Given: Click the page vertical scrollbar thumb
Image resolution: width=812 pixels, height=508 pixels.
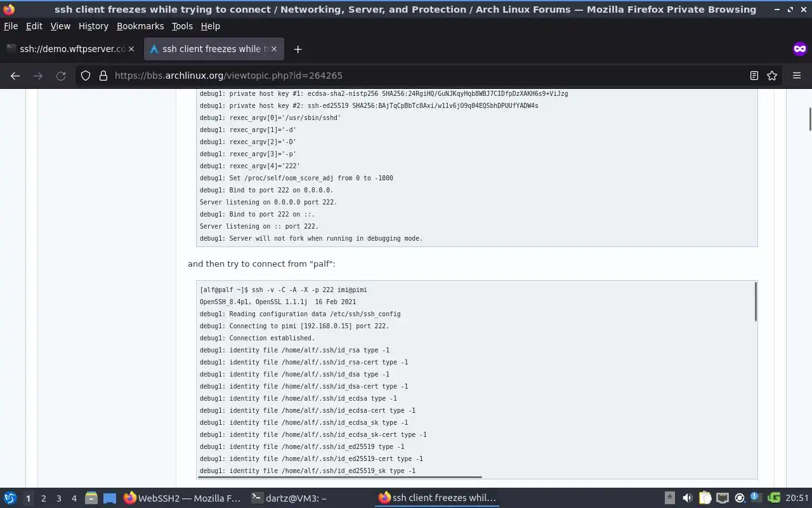Looking at the screenshot, I should 809,119.
